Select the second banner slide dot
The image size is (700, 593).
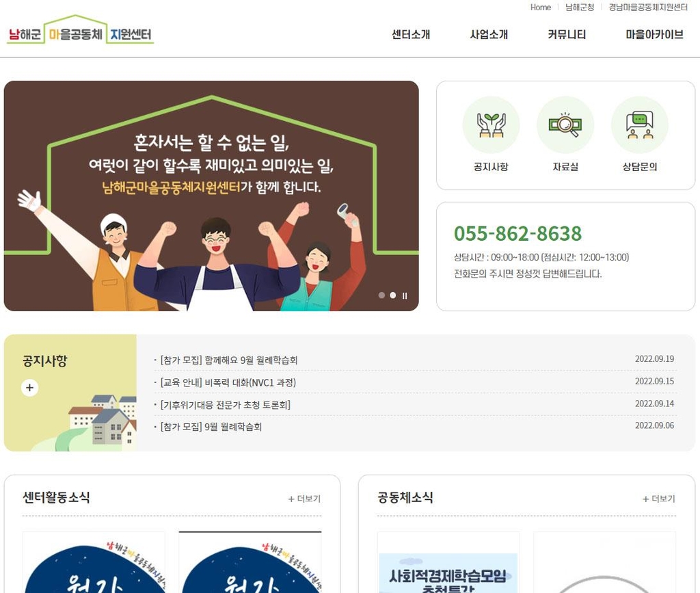(x=393, y=295)
